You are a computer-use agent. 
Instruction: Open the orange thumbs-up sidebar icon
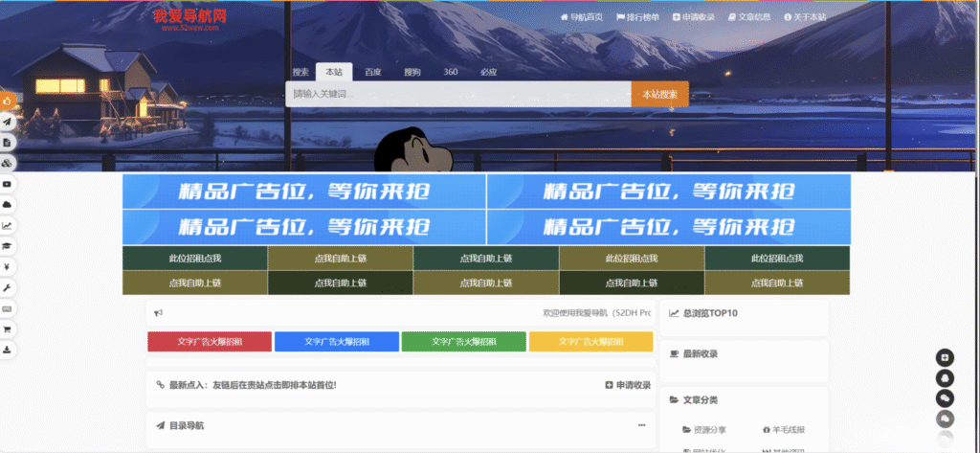click(7, 101)
